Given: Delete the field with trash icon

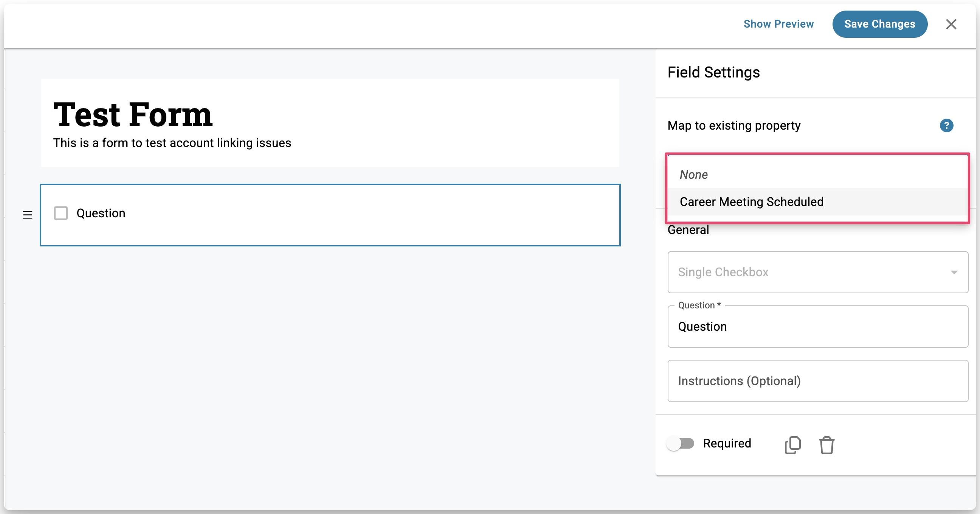Looking at the screenshot, I should point(826,444).
